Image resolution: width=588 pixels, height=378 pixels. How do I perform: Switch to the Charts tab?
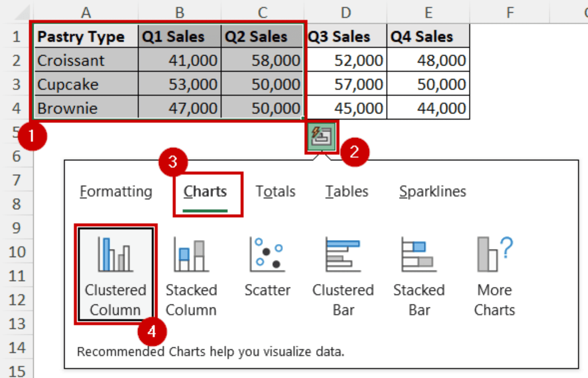tap(205, 191)
